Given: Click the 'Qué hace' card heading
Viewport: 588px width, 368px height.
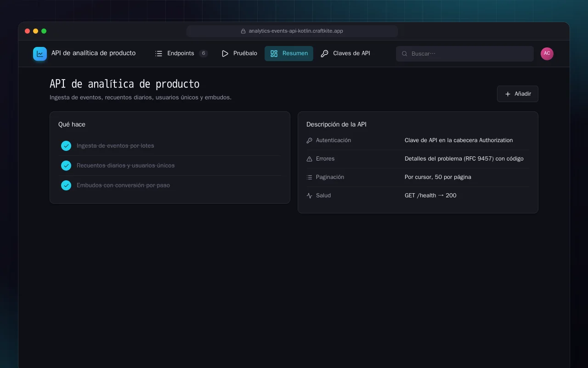Looking at the screenshot, I should (x=72, y=124).
